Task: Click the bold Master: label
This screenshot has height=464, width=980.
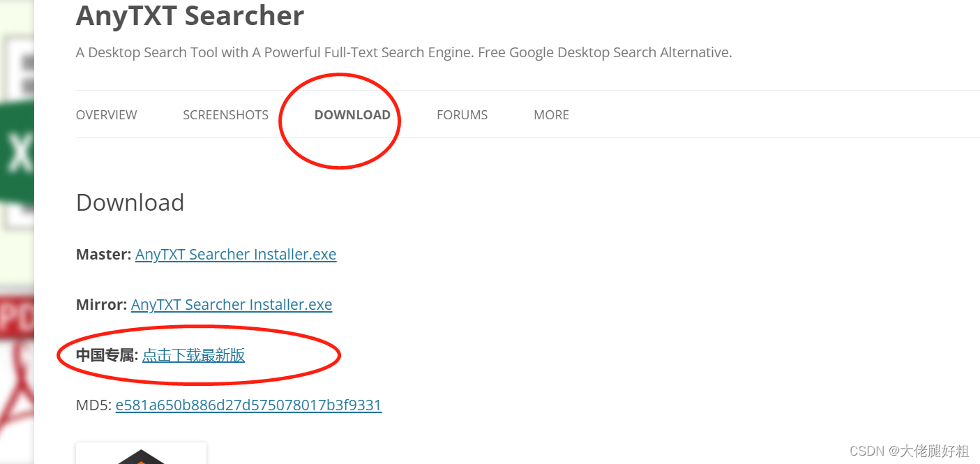Action: (x=103, y=255)
